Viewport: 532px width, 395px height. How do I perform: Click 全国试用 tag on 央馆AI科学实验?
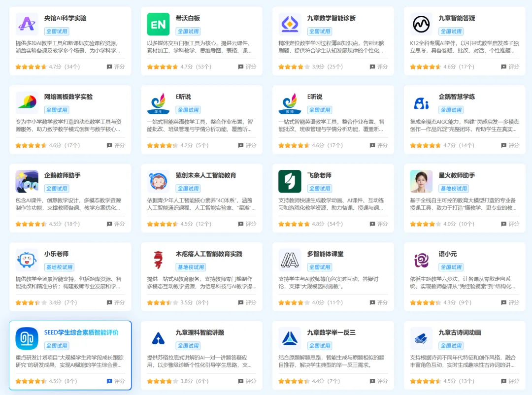pos(57,31)
